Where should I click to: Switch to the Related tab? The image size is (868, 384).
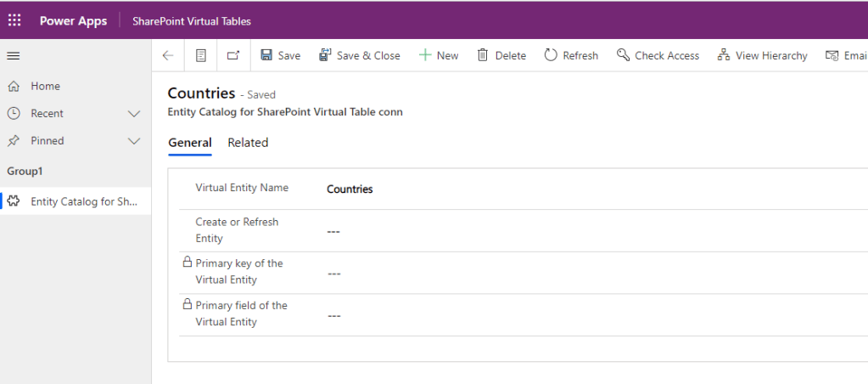click(248, 143)
